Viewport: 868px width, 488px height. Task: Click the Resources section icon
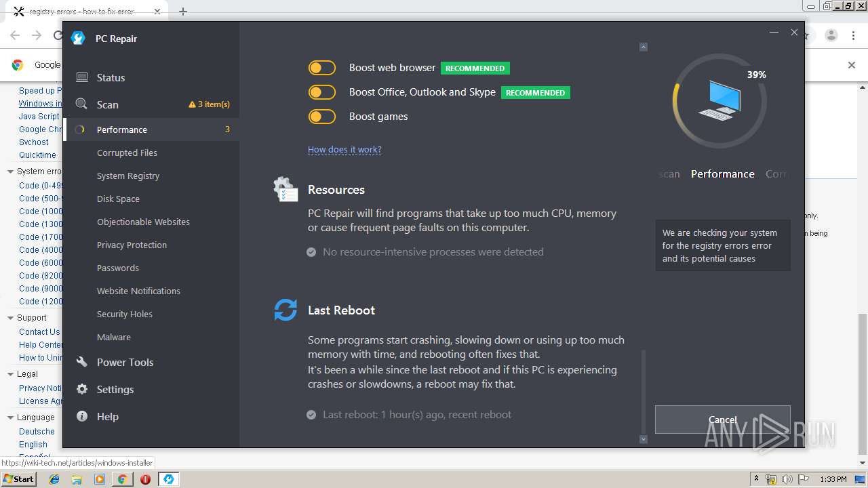285,190
